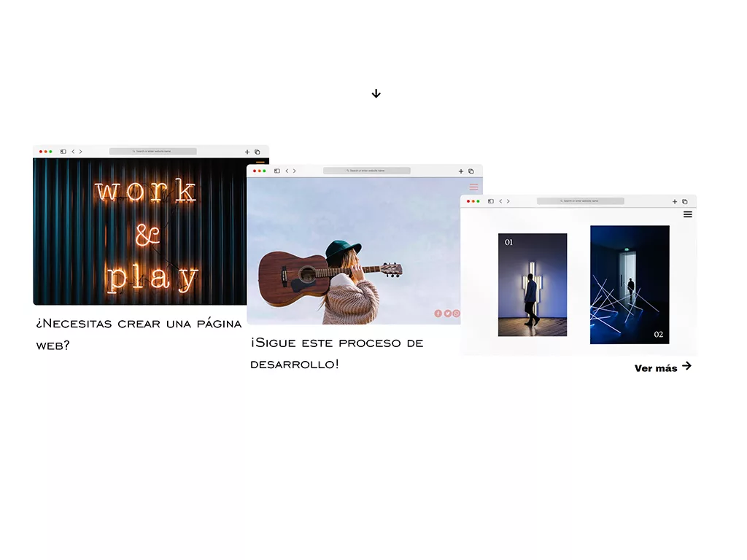
Task: Select the gallery thumbnail numbered 01
Action: point(532,284)
